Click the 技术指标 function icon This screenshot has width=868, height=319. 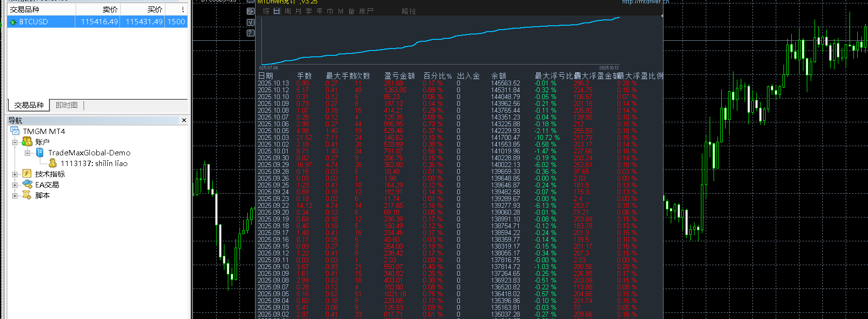(x=27, y=174)
